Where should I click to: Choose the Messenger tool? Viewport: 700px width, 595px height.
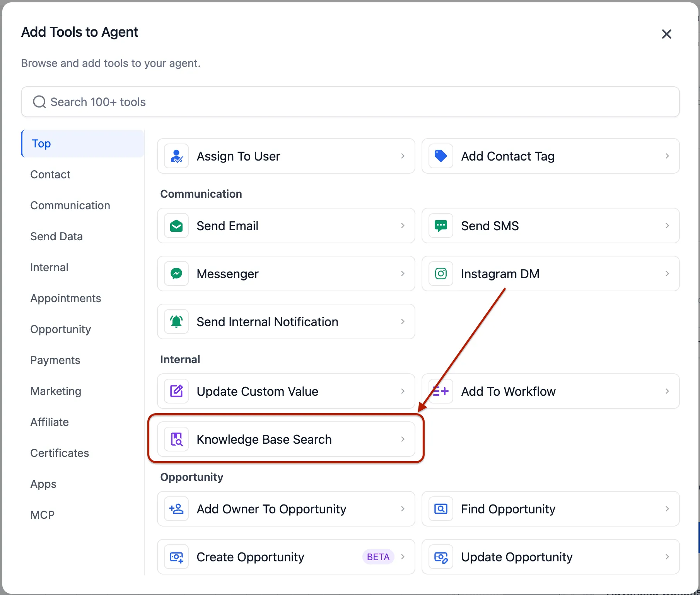click(286, 274)
